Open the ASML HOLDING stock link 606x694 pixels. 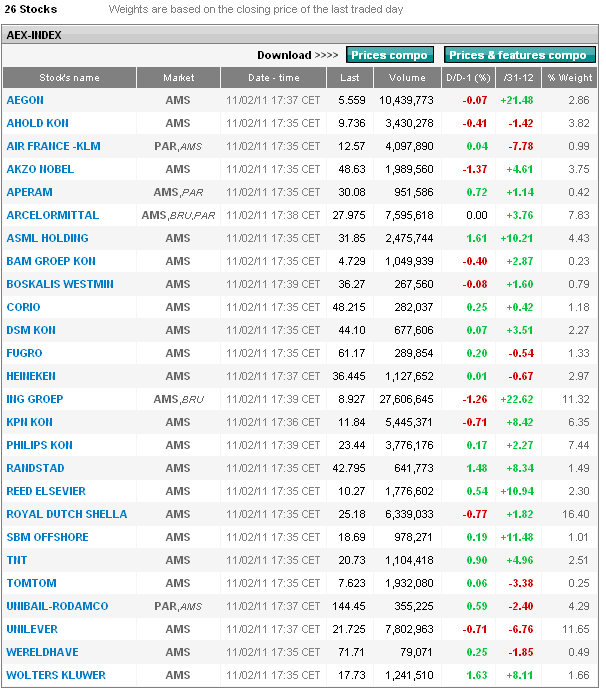47,239
